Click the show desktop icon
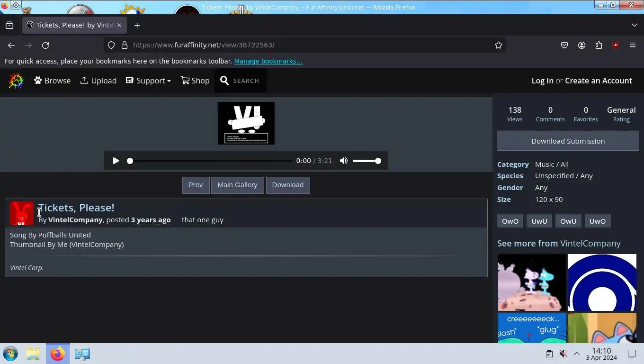Image resolution: width=644 pixels, height=364 pixels. [632, 354]
